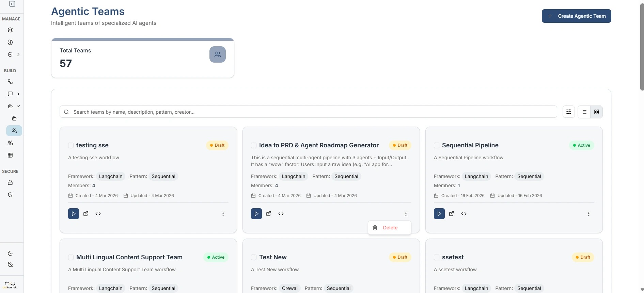This screenshot has height=293, width=644.
Task: Select the Multi Lingual Content Support Team checkbox
Action: [x=71, y=257]
